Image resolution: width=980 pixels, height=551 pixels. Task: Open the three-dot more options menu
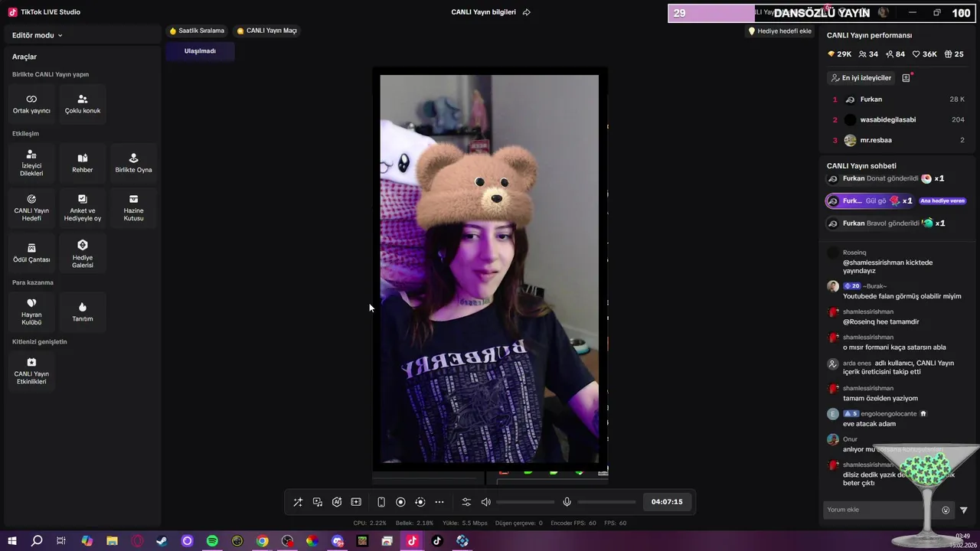[439, 502]
